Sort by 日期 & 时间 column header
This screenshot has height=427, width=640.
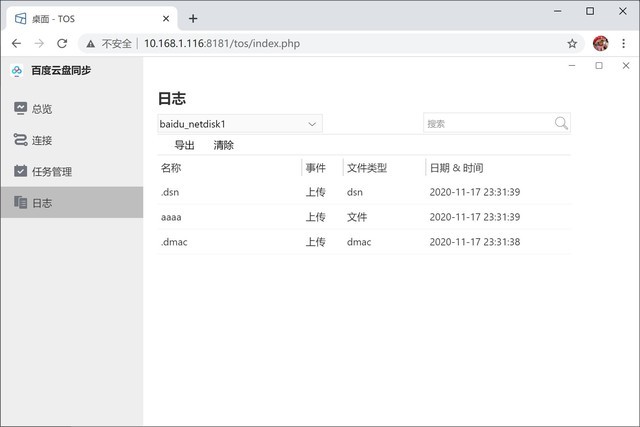tap(456, 168)
